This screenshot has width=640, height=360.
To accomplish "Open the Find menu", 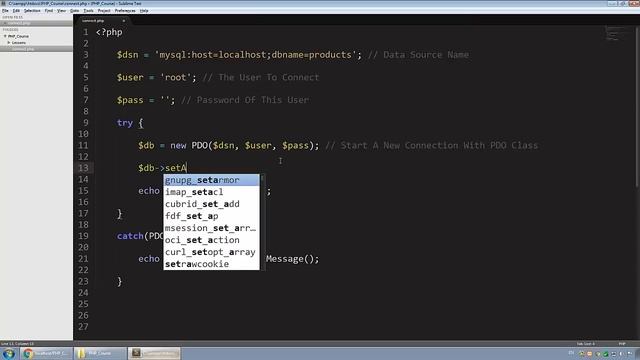I will point(49,11).
